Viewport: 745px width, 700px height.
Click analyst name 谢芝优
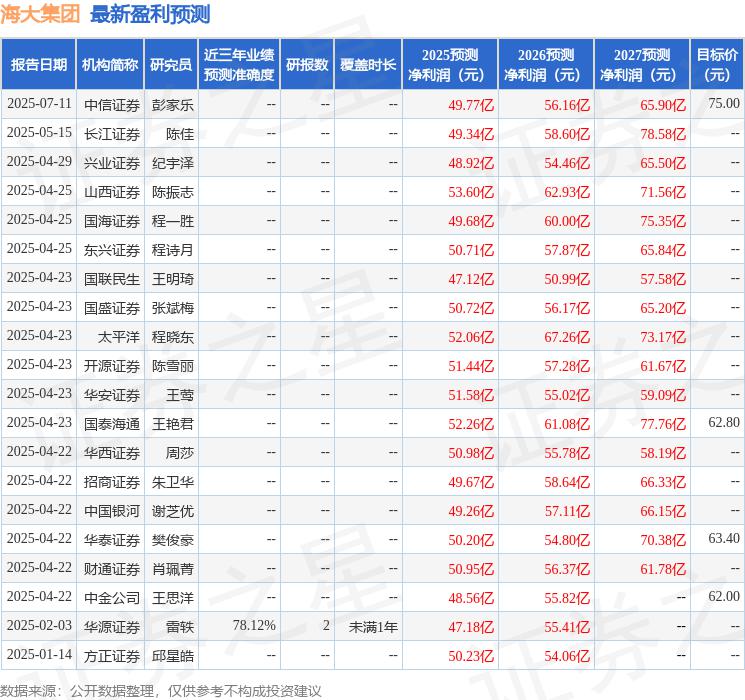point(172,511)
